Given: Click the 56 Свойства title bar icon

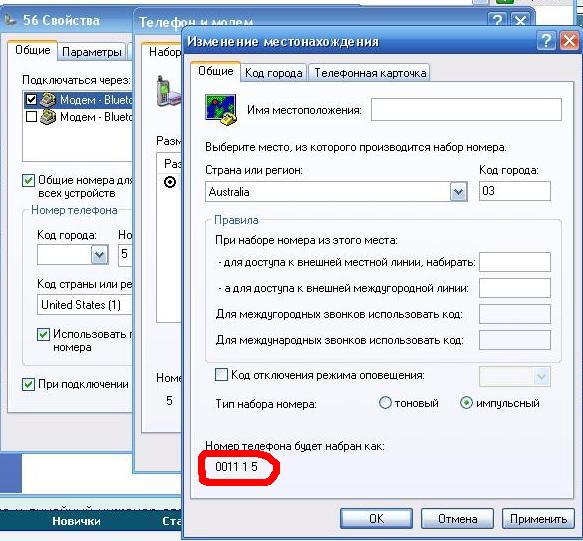Looking at the screenshot, I should tap(10, 20).
